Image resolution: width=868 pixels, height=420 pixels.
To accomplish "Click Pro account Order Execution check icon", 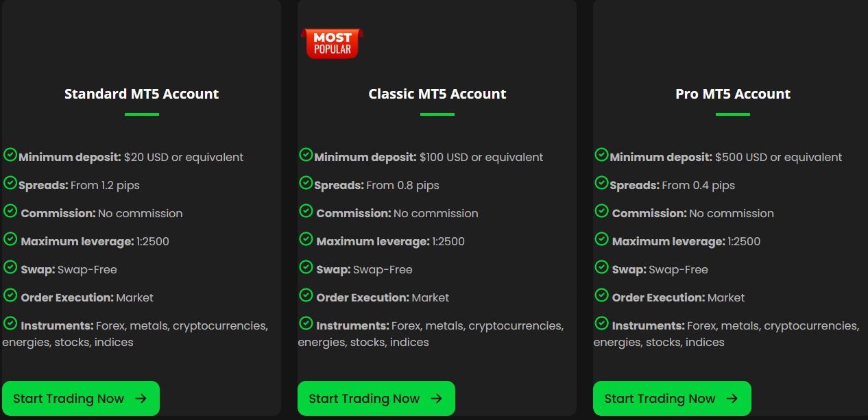I will coord(601,295).
